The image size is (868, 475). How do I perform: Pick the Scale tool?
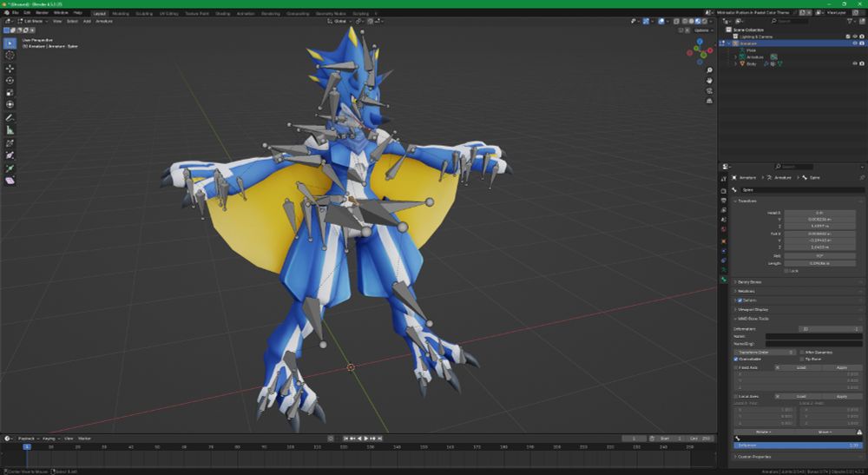(10, 93)
